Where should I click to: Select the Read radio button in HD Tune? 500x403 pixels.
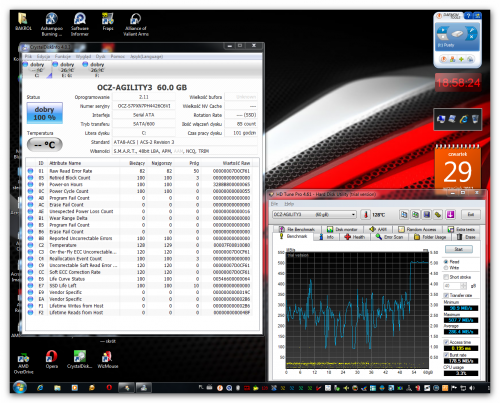tap(446, 262)
